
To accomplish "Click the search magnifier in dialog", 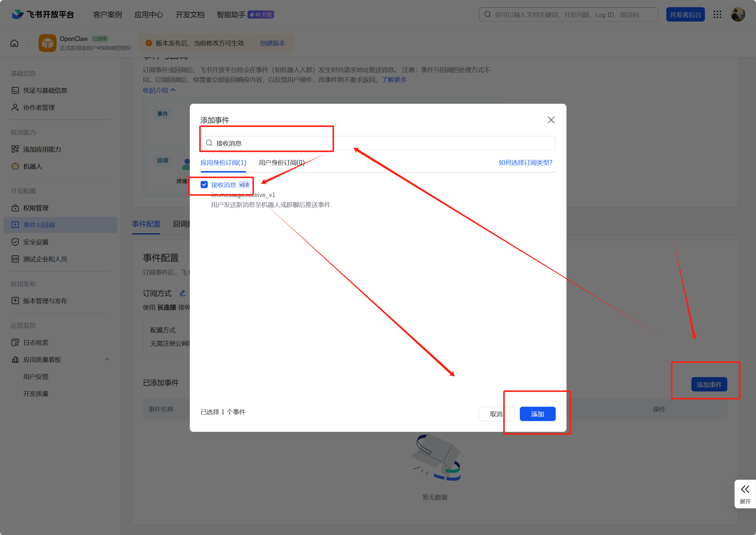I will click(209, 143).
